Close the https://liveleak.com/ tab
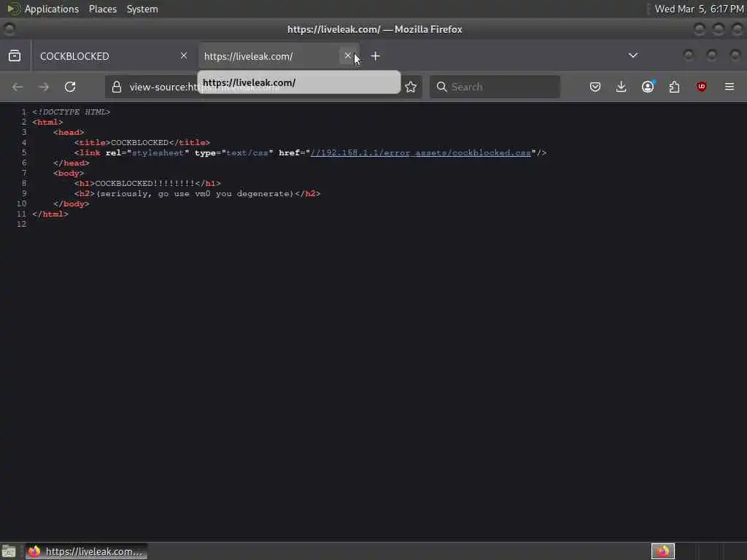Screen dimensions: 747x560 coord(348,55)
